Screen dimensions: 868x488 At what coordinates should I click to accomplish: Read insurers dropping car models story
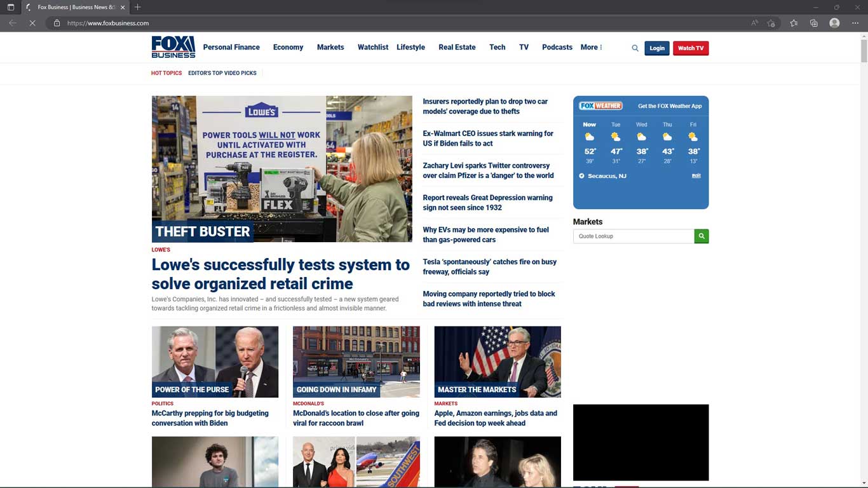tap(485, 106)
